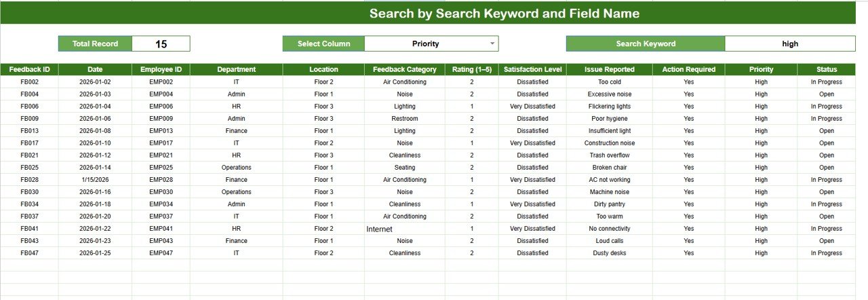Click the Feedback ID column header

(x=29, y=69)
